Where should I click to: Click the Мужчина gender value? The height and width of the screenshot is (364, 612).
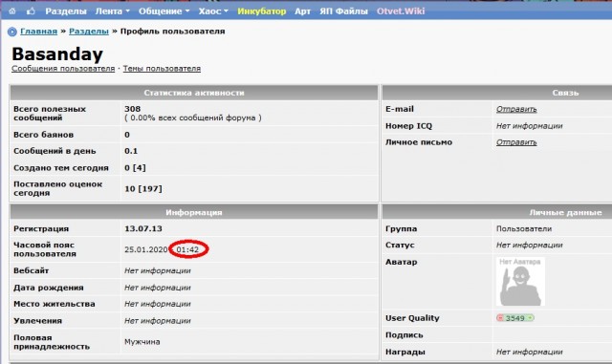142,342
